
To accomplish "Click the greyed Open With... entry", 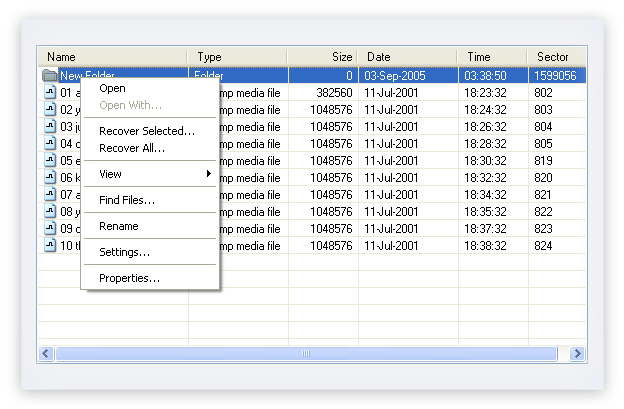I will tap(150, 105).
